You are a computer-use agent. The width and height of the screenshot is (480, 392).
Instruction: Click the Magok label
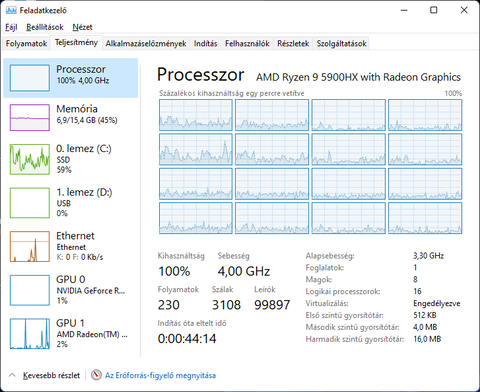[x=319, y=279]
